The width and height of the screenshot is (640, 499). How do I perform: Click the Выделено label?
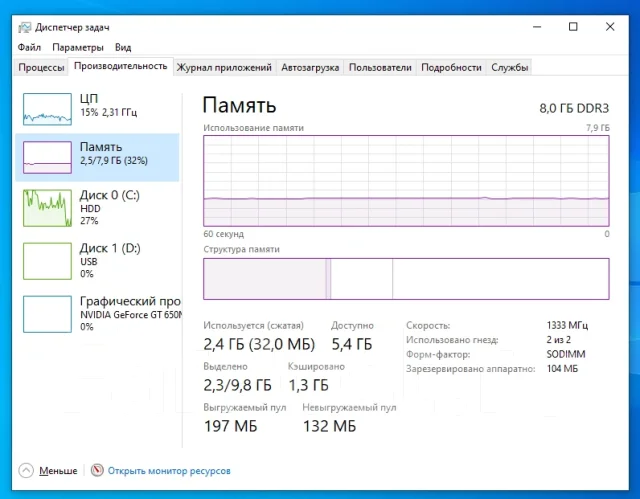click(x=225, y=366)
